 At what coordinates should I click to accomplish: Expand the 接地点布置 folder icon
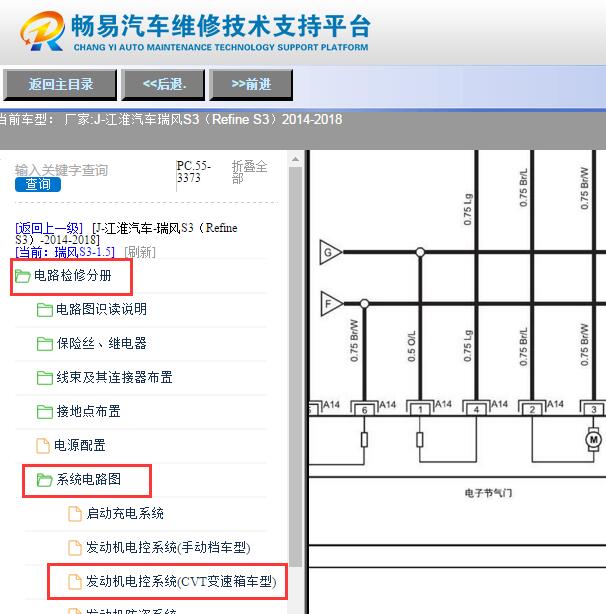45,412
